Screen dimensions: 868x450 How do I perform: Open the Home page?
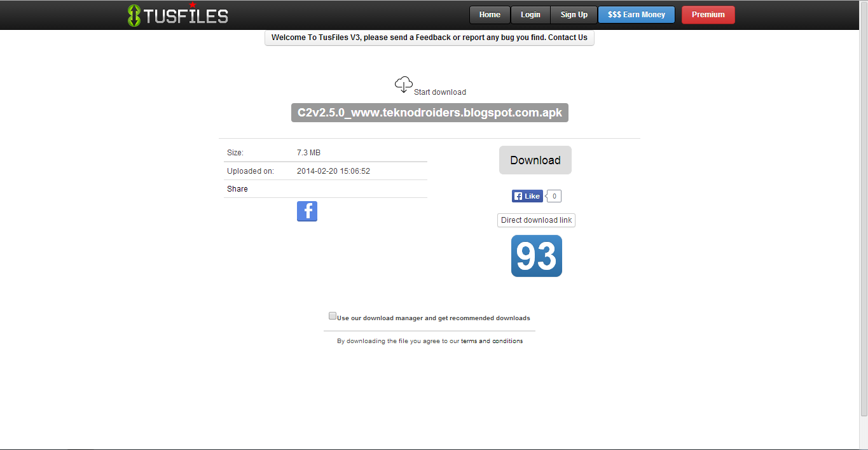click(489, 14)
